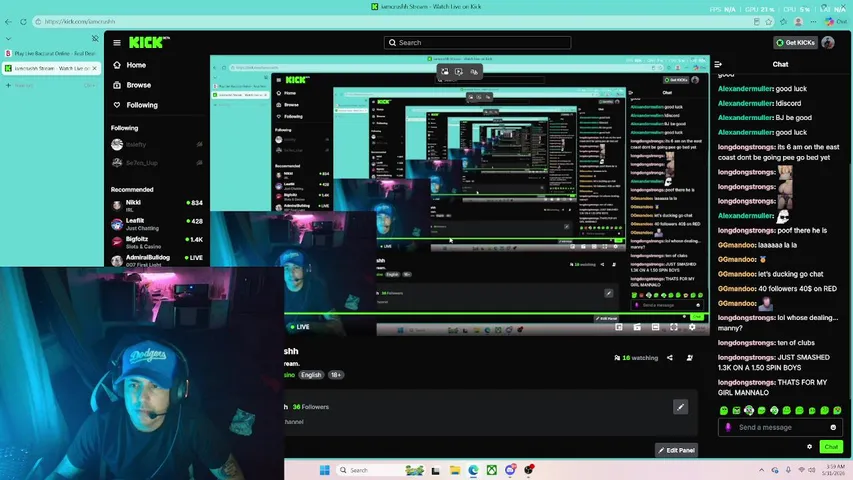Click the Get KICKs button
The image size is (853, 480).
795,42
